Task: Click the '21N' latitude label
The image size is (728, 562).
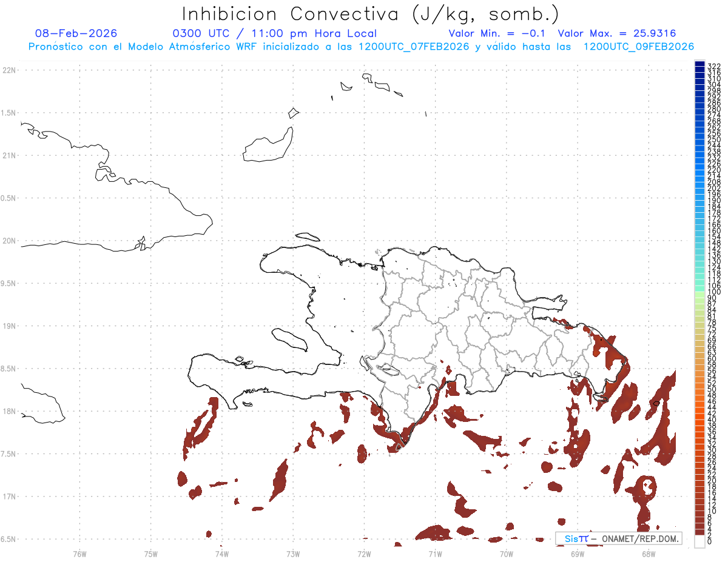Action: click(x=8, y=155)
